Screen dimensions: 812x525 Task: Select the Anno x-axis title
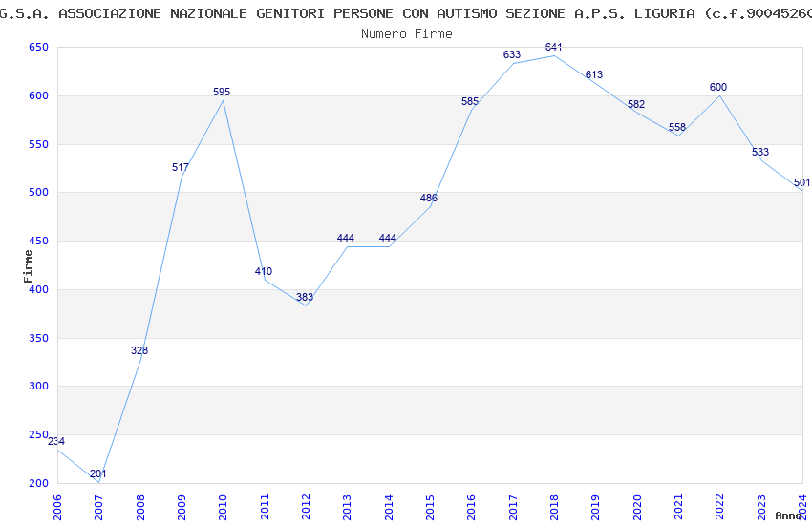coord(788,515)
